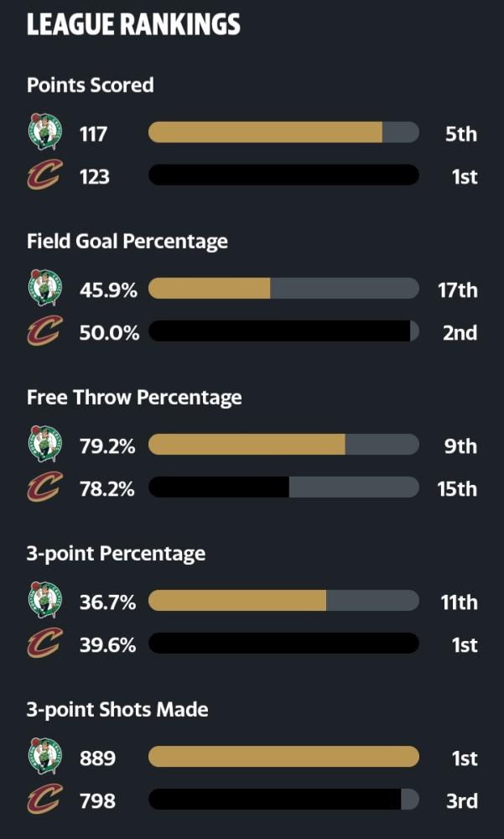The image size is (504, 839).
Task: Click Cavaliers logo under 3-point Shots Made
Action: click(x=45, y=800)
